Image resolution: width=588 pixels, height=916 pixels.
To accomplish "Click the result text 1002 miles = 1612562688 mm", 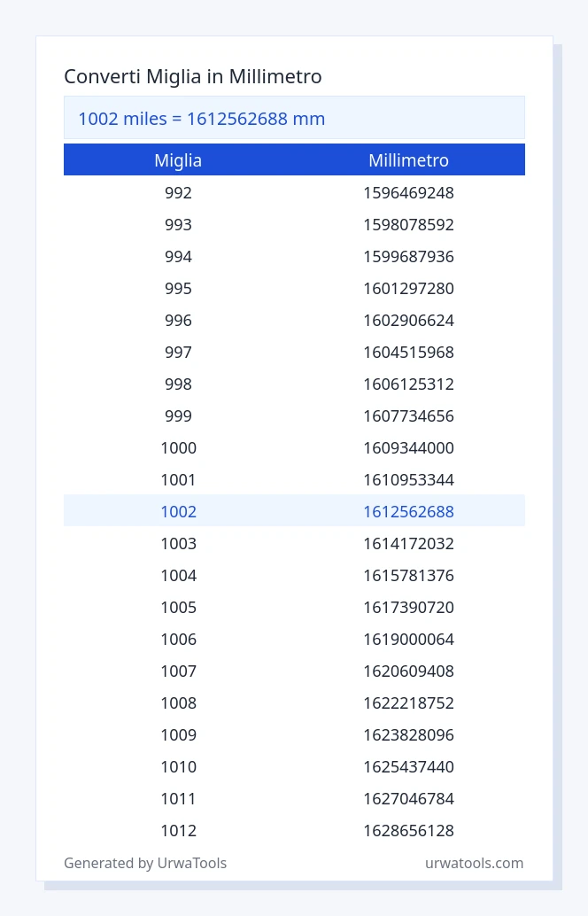I will tap(202, 119).
